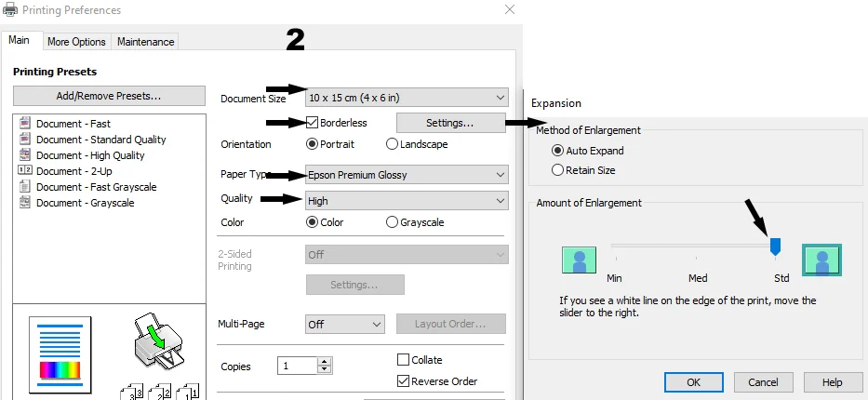The height and width of the screenshot is (400, 868).
Task: Select Retain Size enlargement method
Action: (558, 170)
